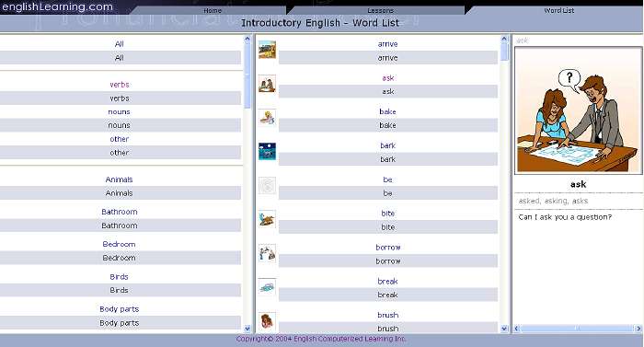Click the detail panel horizontal scrollbar right arrow

coord(638,329)
